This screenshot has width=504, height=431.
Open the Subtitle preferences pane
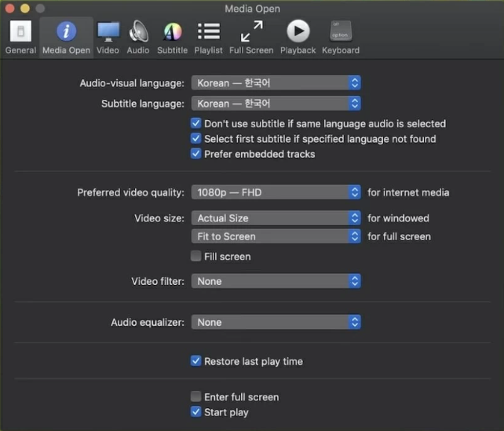click(172, 37)
